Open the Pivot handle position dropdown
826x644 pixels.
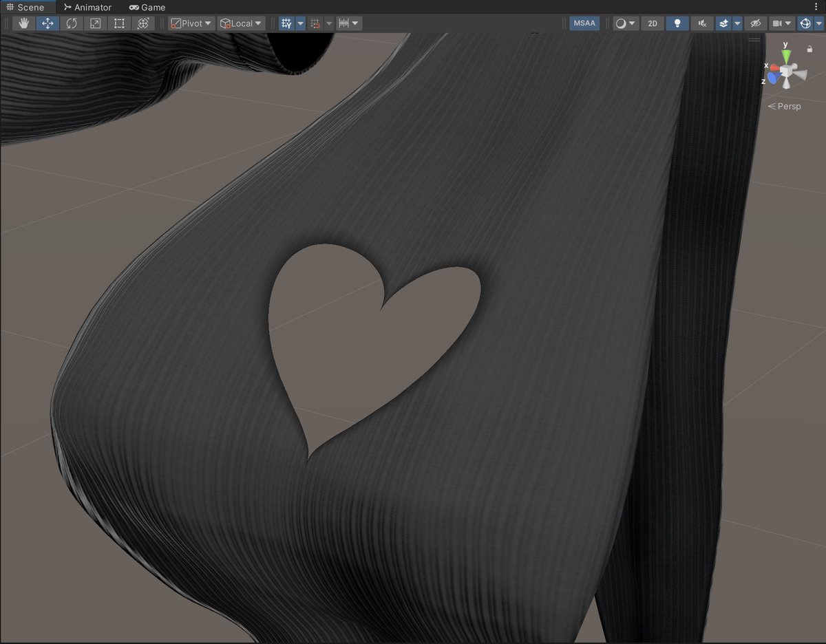click(x=191, y=23)
